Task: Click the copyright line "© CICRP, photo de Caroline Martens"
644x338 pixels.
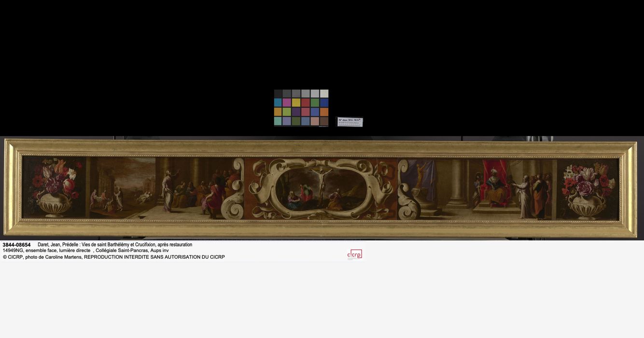Action: pyautogui.click(x=114, y=257)
